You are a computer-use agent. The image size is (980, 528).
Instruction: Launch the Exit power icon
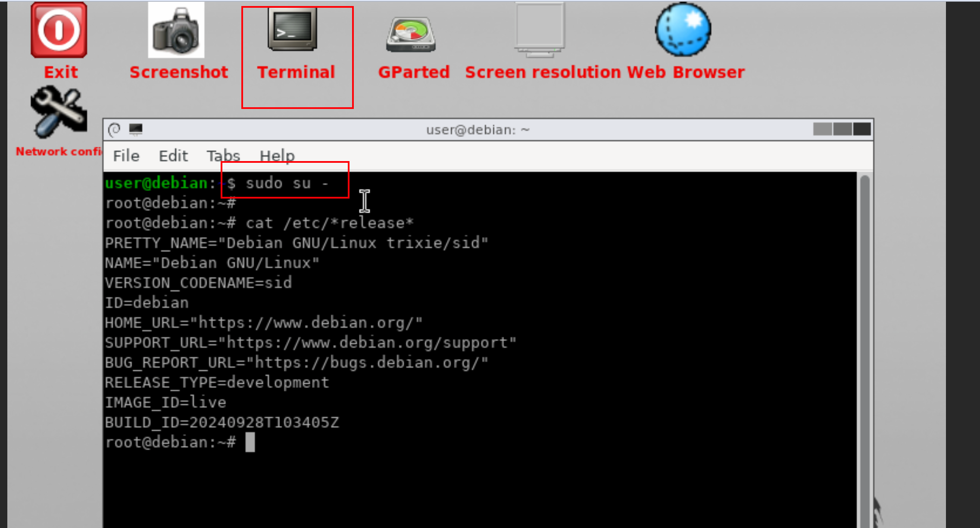[x=59, y=30]
